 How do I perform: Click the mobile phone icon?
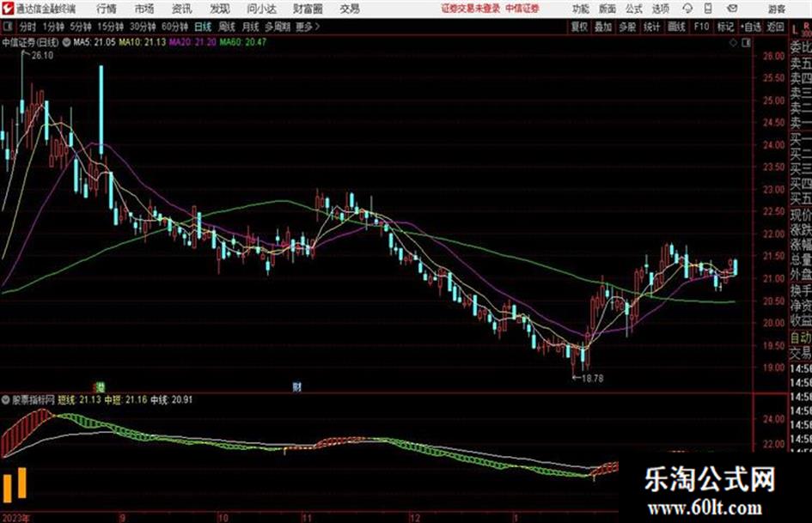[708, 9]
